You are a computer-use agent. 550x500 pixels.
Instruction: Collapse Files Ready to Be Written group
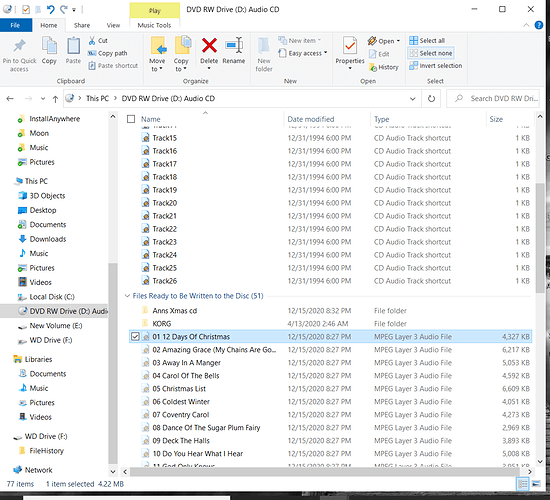[x=127, y=296]
